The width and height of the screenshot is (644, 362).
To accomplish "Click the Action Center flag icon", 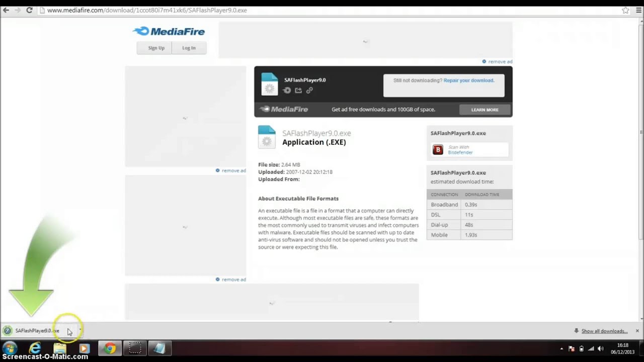I will coord(572,348).
